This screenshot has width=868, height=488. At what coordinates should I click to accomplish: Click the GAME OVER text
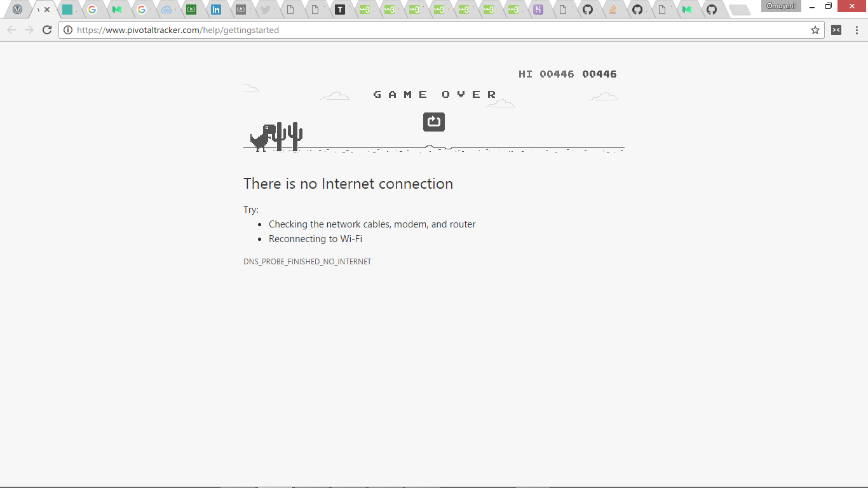click(x=435, y=94)
